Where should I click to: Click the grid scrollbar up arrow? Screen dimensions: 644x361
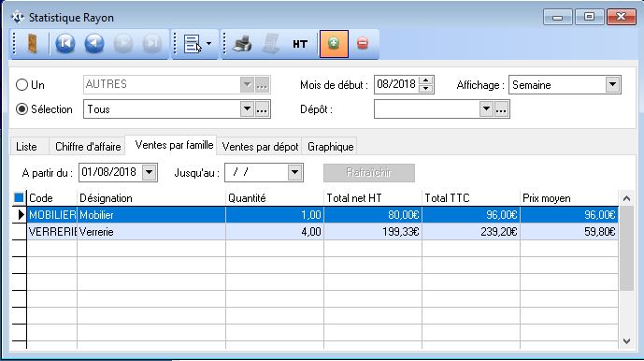[626, 198]
